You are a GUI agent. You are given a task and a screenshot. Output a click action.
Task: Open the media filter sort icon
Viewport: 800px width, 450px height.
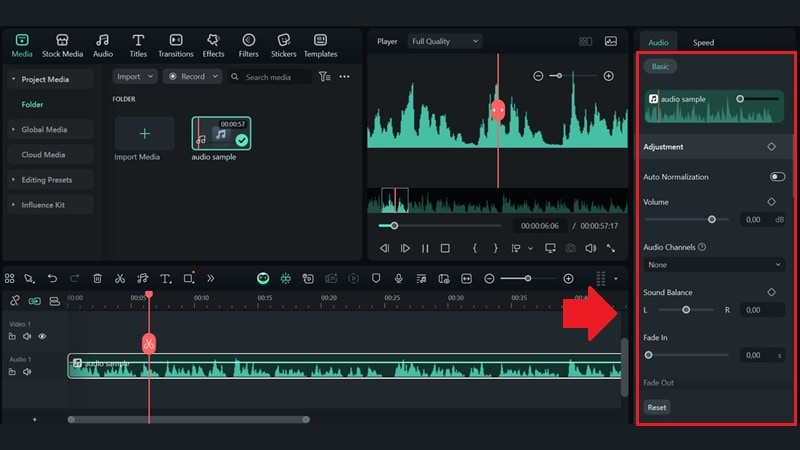tap(324, 77)
